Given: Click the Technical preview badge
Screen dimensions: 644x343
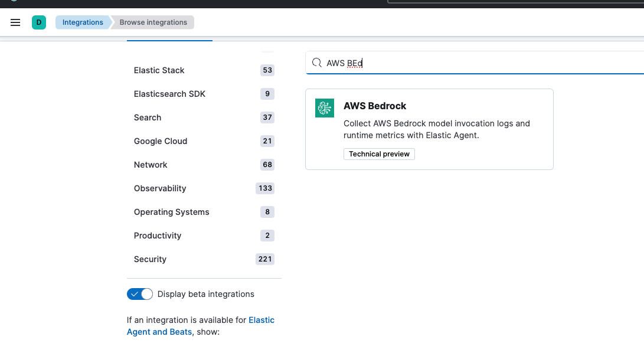Looking at the screenshot, I should point(379,154).
